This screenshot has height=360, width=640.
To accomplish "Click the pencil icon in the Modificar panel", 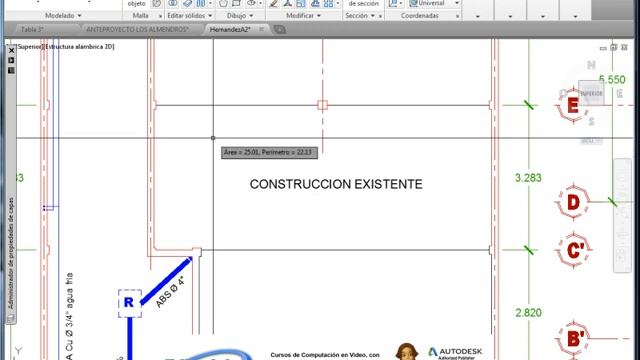I will [x=274, y=4].
